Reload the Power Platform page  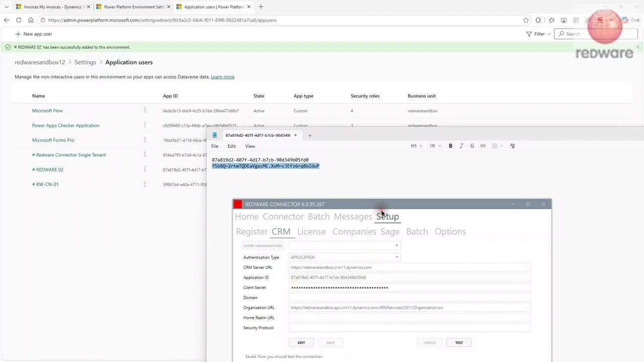pos(19,20)
